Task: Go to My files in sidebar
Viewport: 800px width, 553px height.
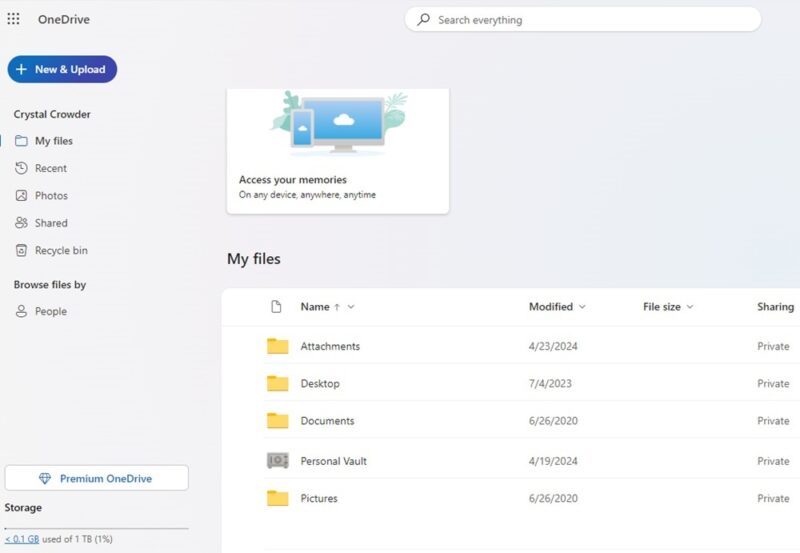Action: 54,141
